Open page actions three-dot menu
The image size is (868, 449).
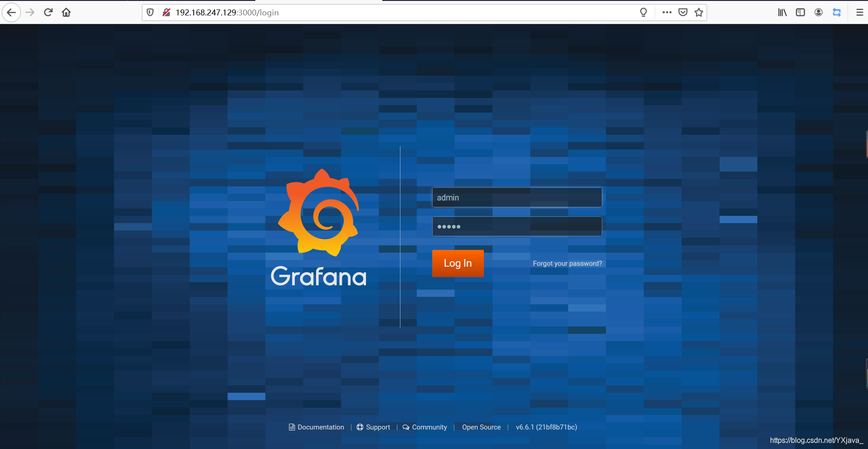click(667, 12)
